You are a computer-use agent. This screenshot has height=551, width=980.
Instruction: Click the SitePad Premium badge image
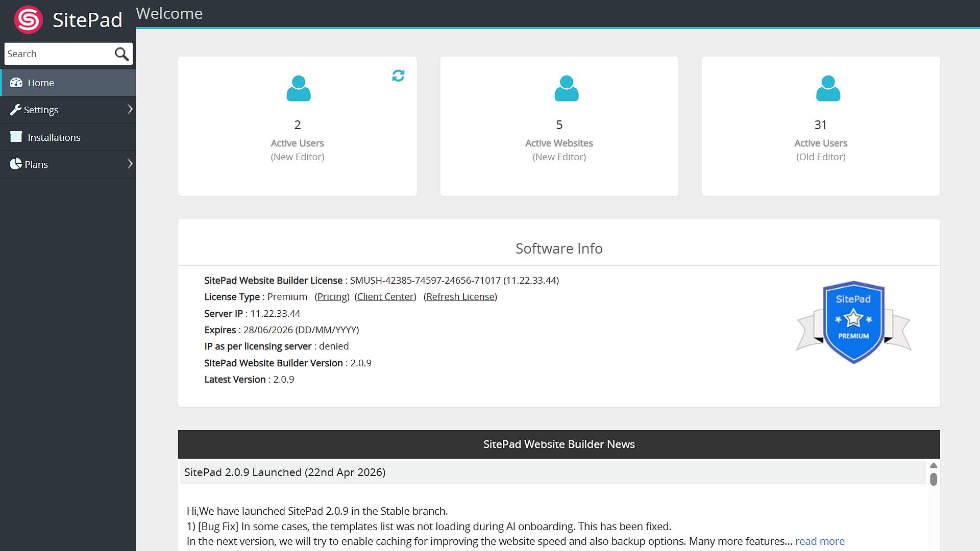pyautogui.click(x=853, y=322)
